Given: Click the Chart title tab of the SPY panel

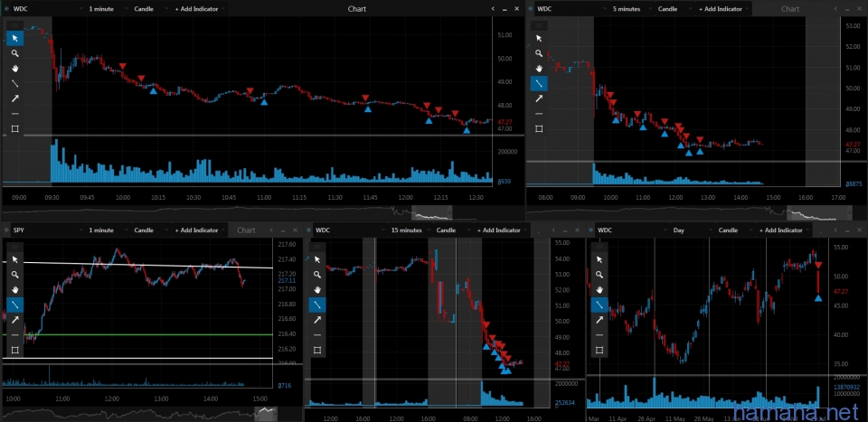Looking at the screenshot, I should [x=246, y=230].
